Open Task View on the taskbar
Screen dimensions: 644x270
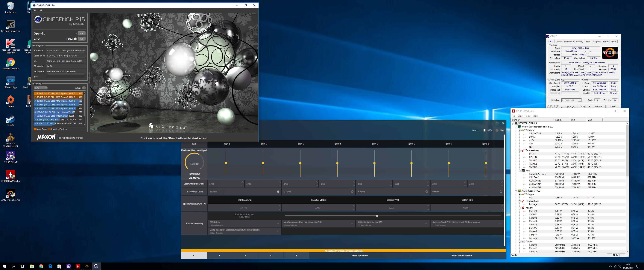pyautogui.click(x=22, y=266)
